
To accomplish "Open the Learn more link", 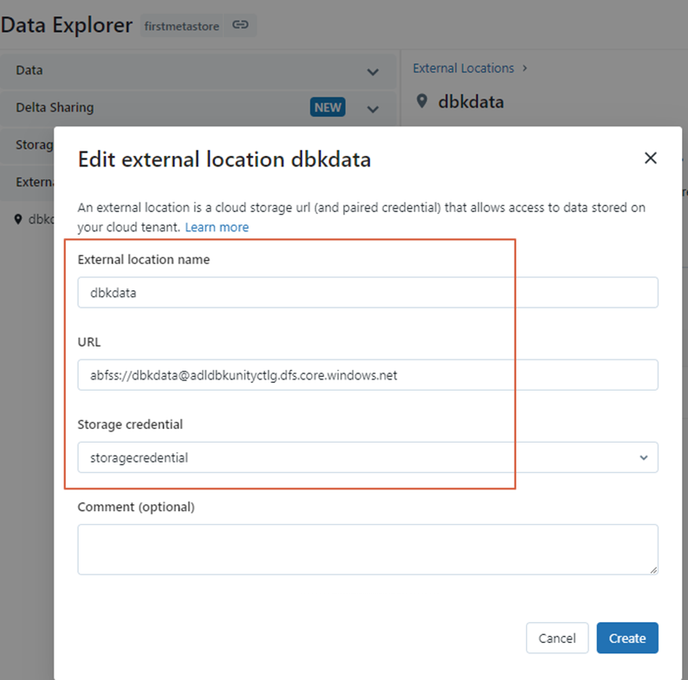I will point(217,227).
